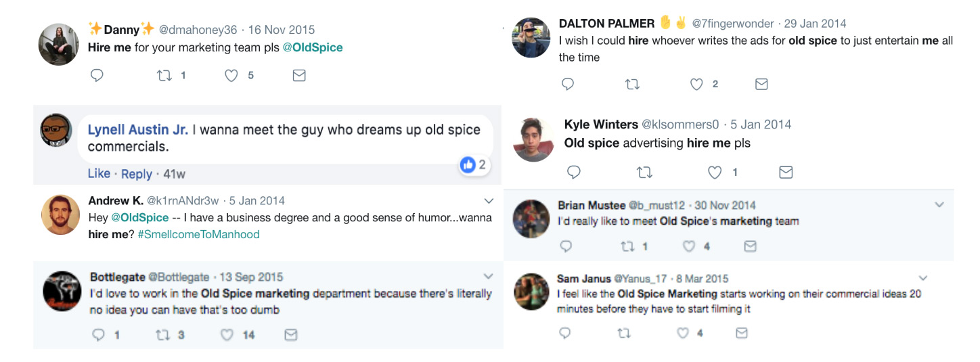Open Dalton Palmer's profile picture
The image size is (980, 362).
(531, 38)
